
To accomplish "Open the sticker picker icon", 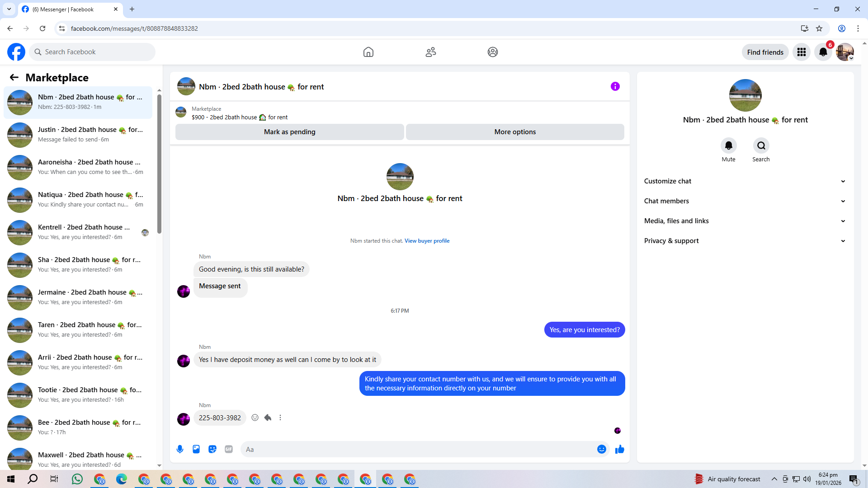I will pos(212,449).
